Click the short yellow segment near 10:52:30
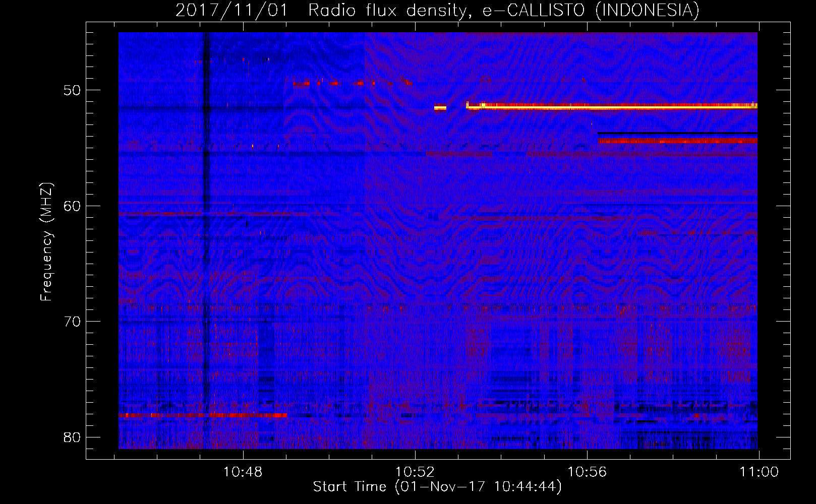The image size is (816, 504). pos(440,107)
